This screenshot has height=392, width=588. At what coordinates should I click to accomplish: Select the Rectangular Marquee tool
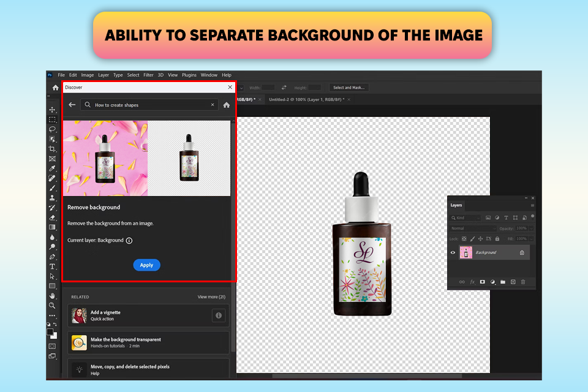point(52,119)
